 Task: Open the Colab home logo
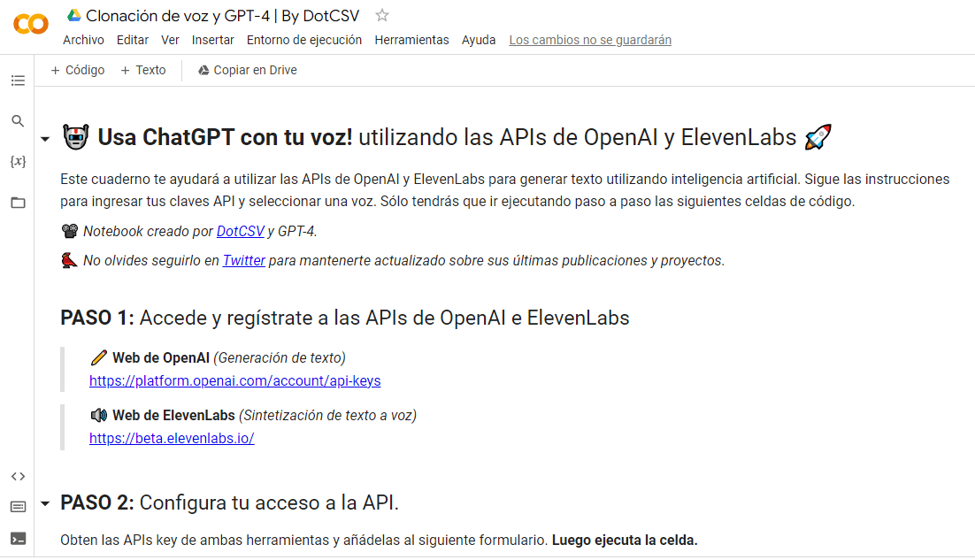[x=30, y=24]
